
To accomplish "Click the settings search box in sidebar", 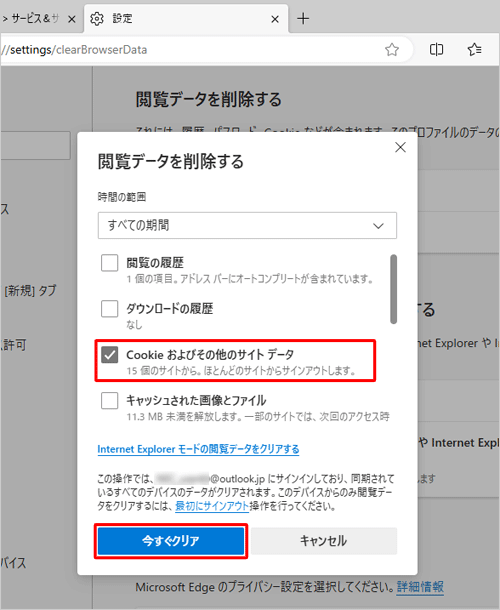I will tap(35, 145).
